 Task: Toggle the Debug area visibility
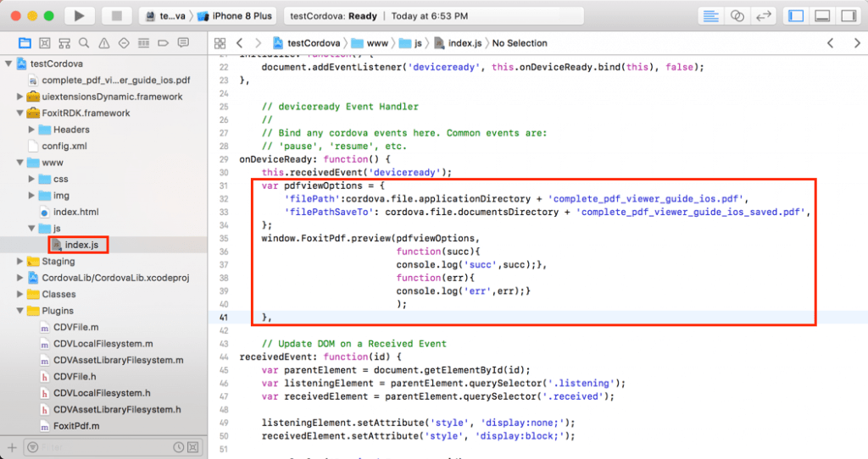pos(822,16)
